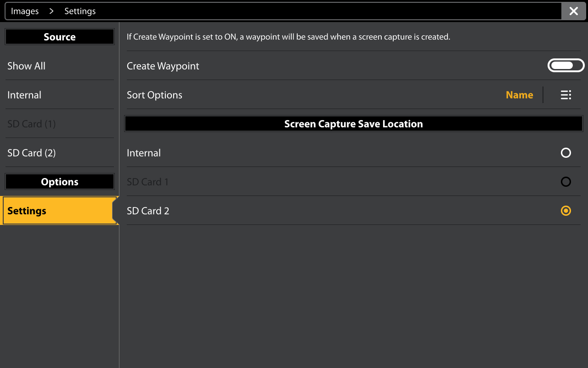The image size is (588, 368).
Task: Select the SD Card 1 radio button
Action: click(x=566, y=182)
